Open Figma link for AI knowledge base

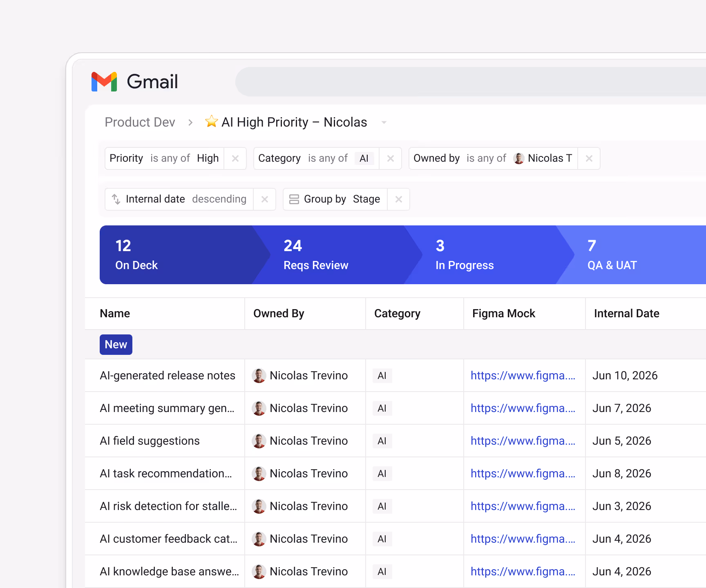[x=523, y=572]
